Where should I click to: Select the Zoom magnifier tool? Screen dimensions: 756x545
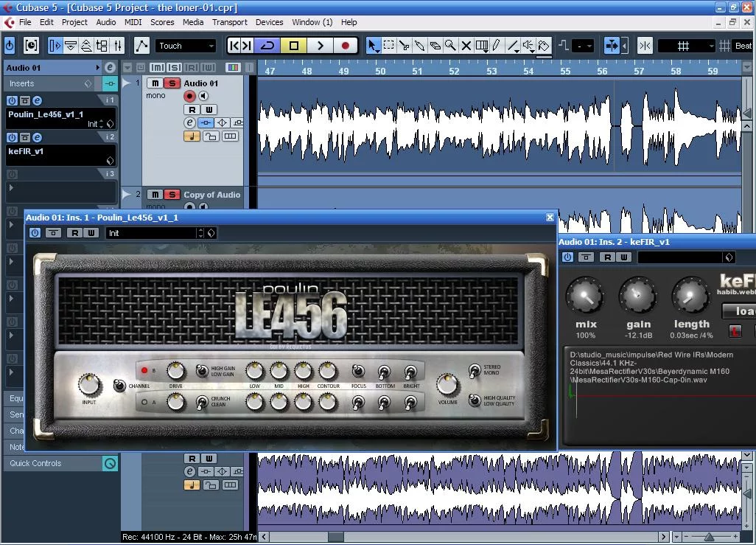450,46
